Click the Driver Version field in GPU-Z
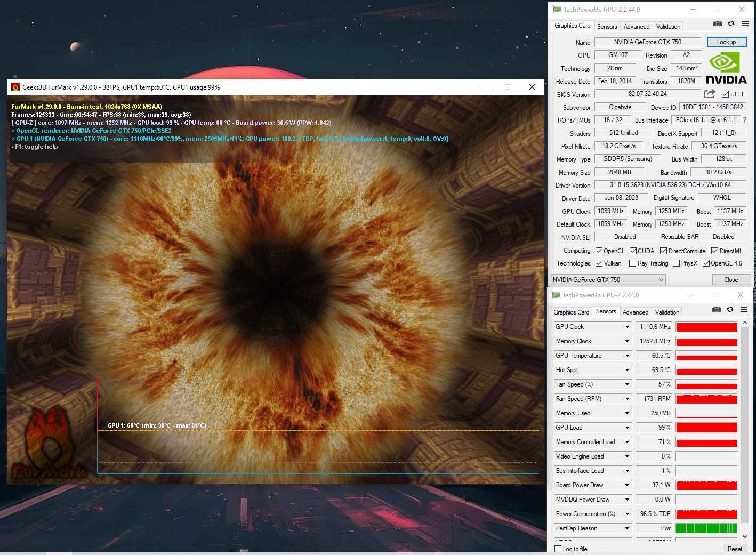 click(670, 185)
